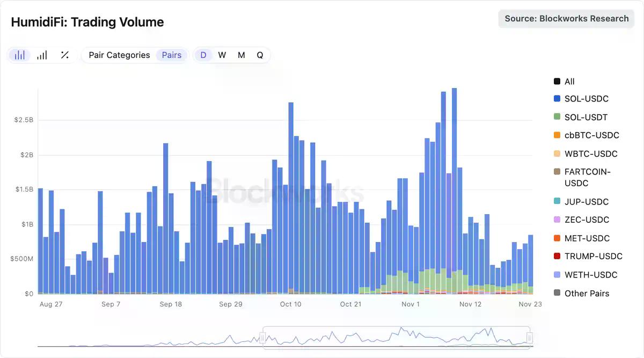Click the left handle of range slider
This screenshot has height=358, width=644.
click(263, 338)
